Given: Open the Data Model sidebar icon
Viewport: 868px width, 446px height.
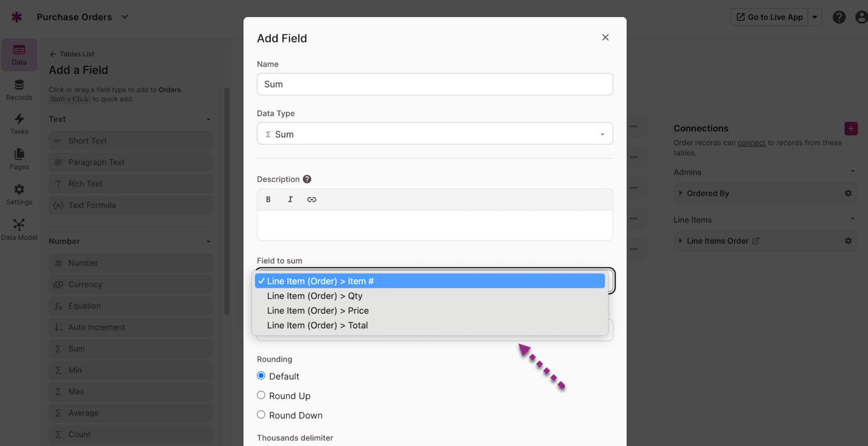Looking at the screenshot, I should (19, 229).
